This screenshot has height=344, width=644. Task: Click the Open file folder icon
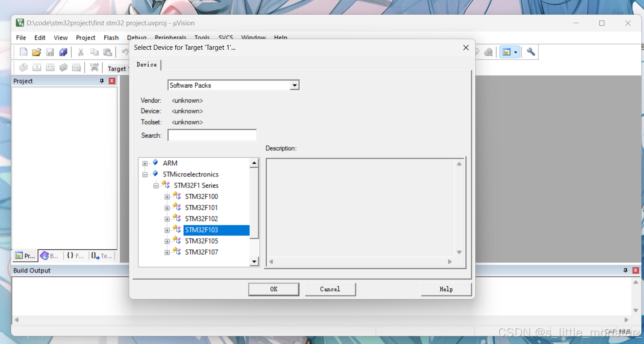click(x=37, y=52)
